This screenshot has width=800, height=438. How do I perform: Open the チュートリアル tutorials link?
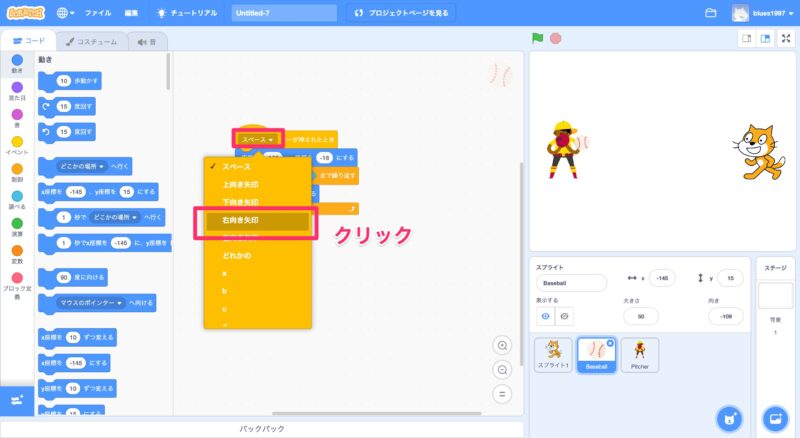pos(189,13)
